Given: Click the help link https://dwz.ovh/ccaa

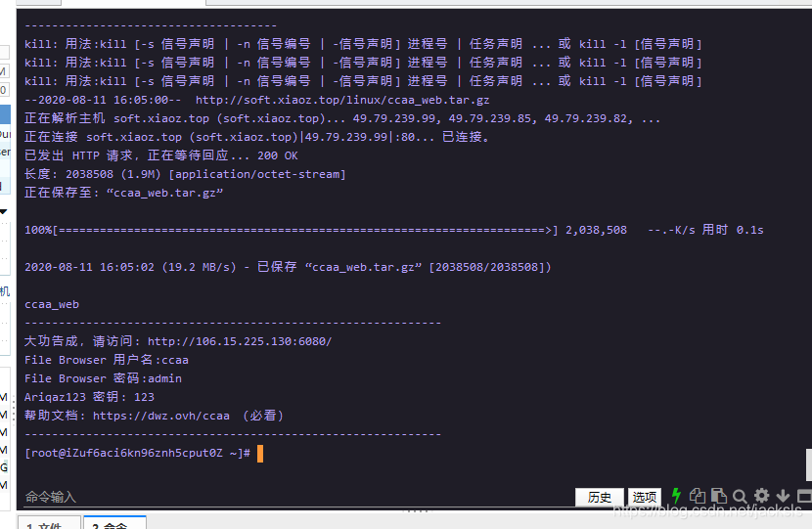Looking at the screenshot, I should [161, 416].
